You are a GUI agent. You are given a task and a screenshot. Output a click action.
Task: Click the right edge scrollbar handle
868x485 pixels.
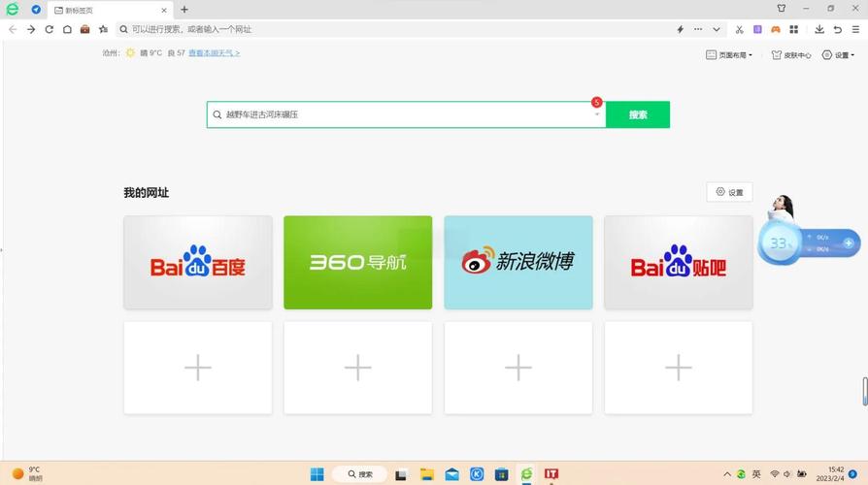click(865, 392)
